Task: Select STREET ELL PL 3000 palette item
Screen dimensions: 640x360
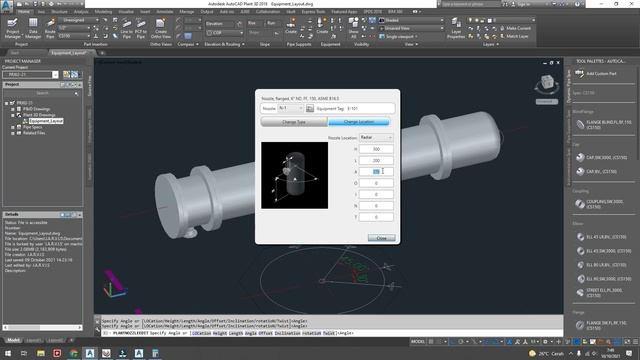Action: coord(600,293)
